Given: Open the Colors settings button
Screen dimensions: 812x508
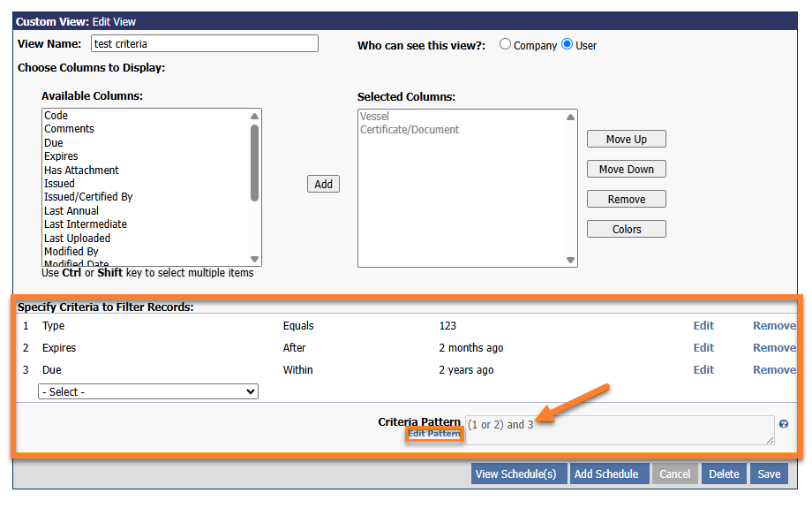Looking at the screenshot, I should pos(627,229).
